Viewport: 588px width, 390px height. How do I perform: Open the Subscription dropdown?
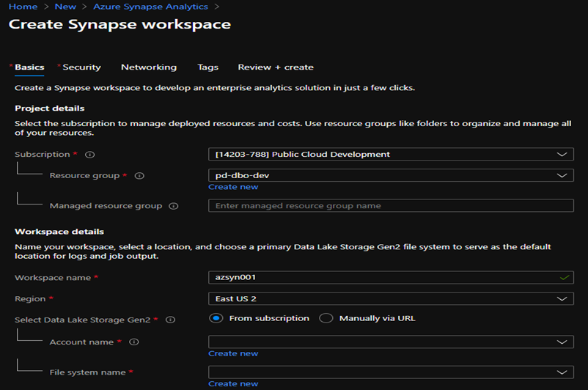coord(391,155)
